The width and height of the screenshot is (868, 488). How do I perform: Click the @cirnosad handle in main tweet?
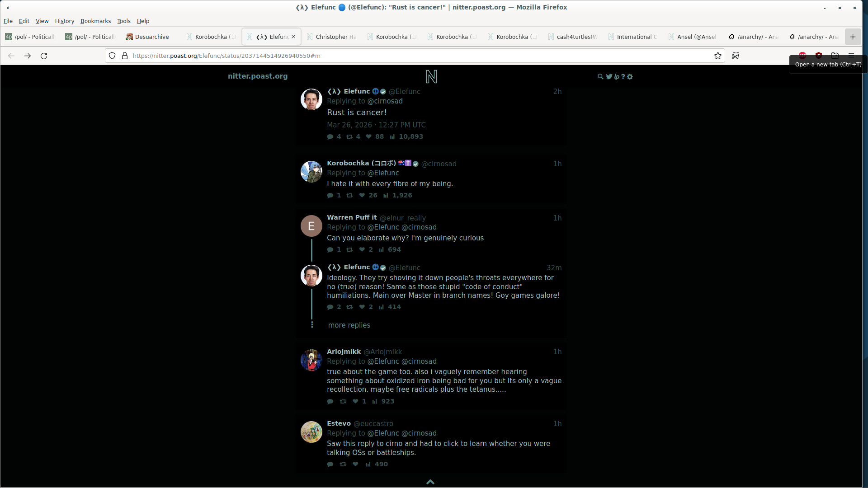[x=385, y=101]
